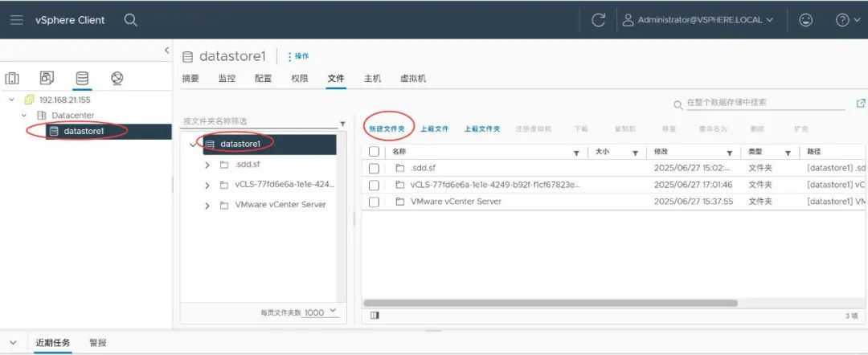The height and width of the screenshot is (355, 868).
Task: Select the 警报 bottom tab
Action: [x=98, y=343]
